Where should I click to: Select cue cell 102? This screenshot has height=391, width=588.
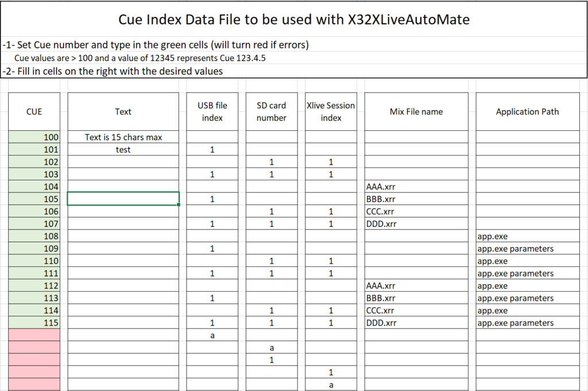[x=34, y=161]
